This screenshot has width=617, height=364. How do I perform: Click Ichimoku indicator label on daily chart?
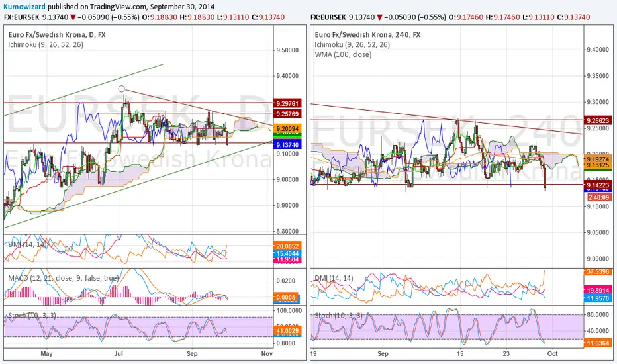pos(46,44)
